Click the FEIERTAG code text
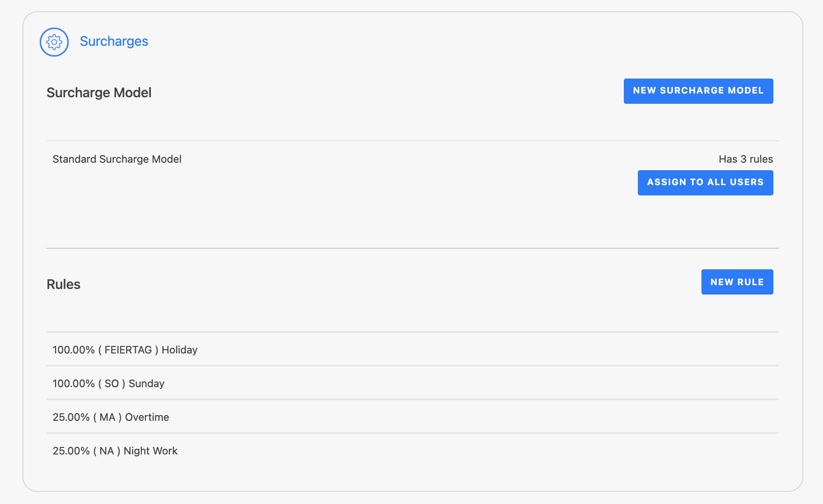Image resolution: width=823 pixels, height=504 pixels. (x=128, y=350)
